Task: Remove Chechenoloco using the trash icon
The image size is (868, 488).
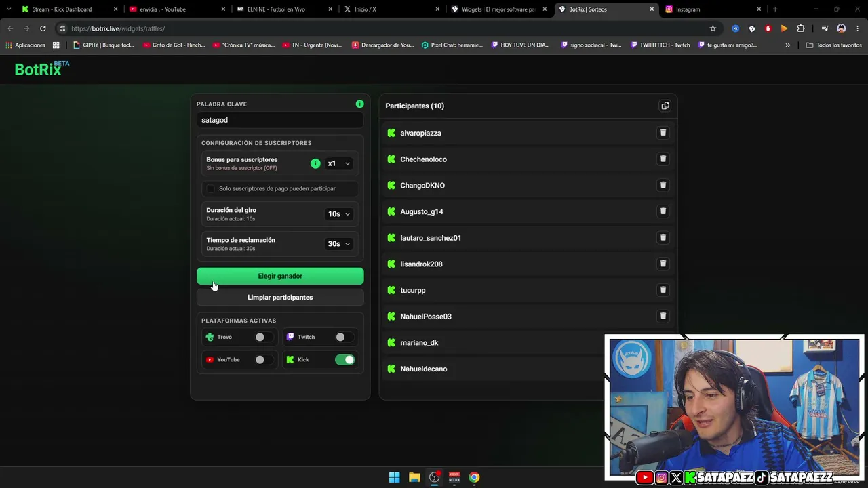Action: pos(663,159)
